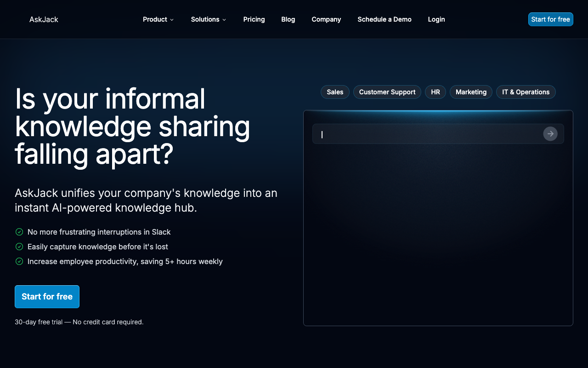Select the Customer Support category pill
The width and height of the screenshot is (588, 368).
tap(387, 92)
